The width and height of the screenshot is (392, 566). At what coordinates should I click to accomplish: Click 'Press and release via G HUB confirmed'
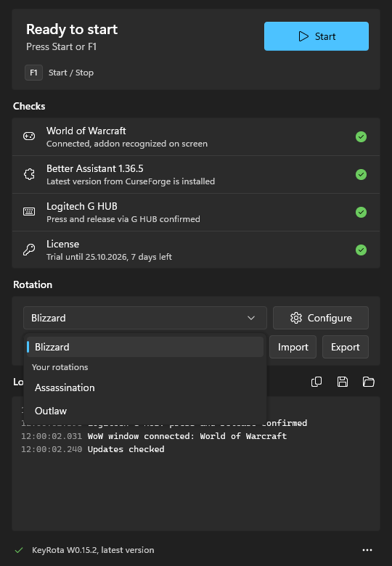pyautogui.click(x=123, y=219)
